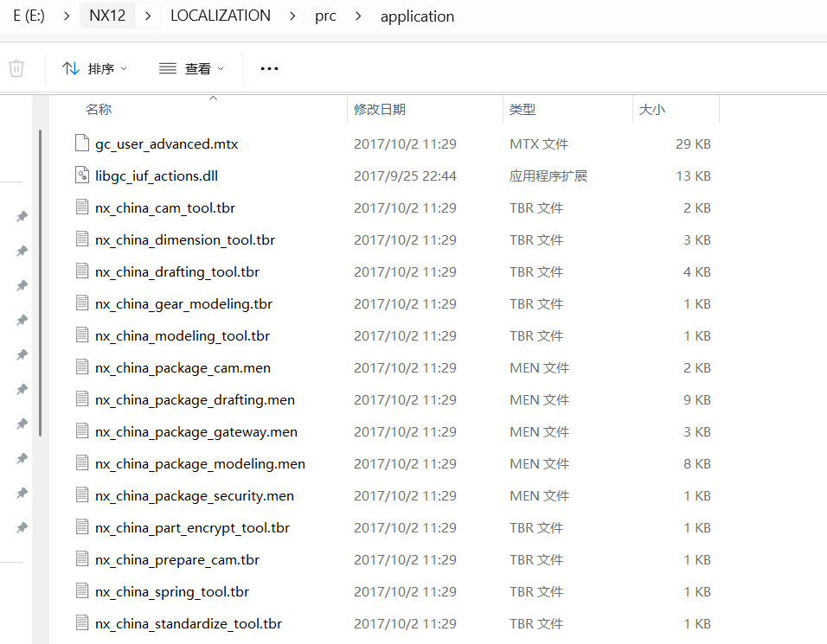827x644 pixels.
Task: Click the E (E:) breadcrumb segment
Action: click(29, 16)
